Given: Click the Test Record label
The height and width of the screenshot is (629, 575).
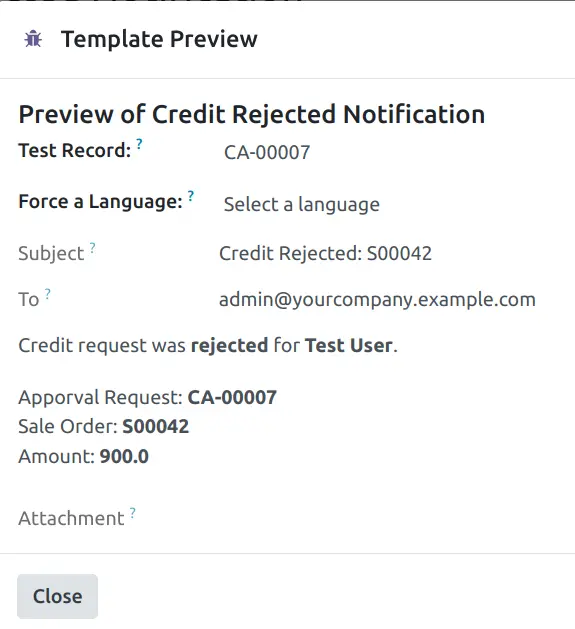Looking at the screenshot, I should [75, 151].
